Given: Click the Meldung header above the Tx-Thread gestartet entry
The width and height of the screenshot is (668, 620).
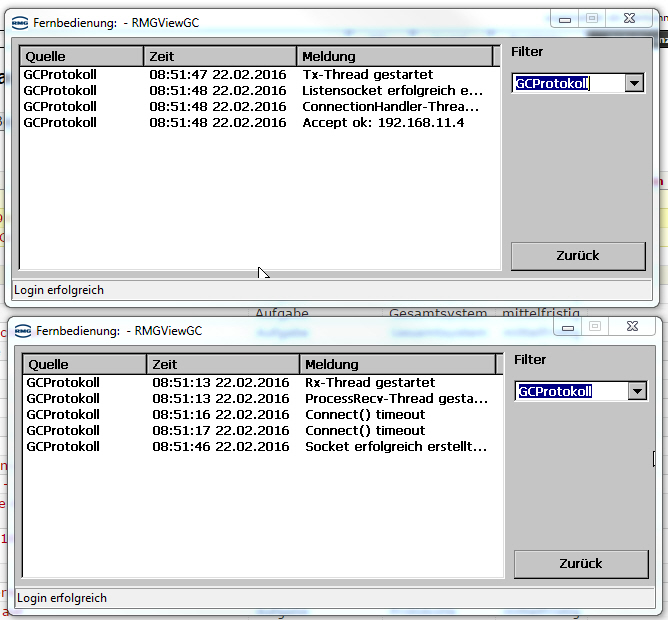Looking at the screenshot, I should coord(395,56).
